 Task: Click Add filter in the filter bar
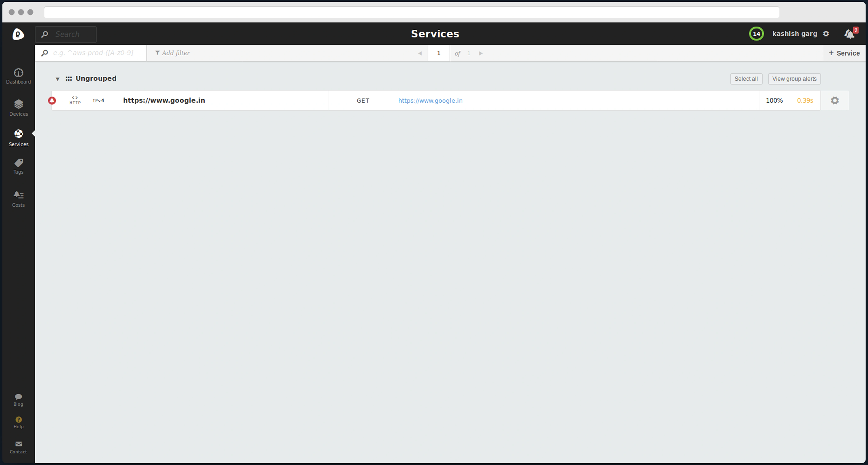pyautogui.click(x=173, y=53)
